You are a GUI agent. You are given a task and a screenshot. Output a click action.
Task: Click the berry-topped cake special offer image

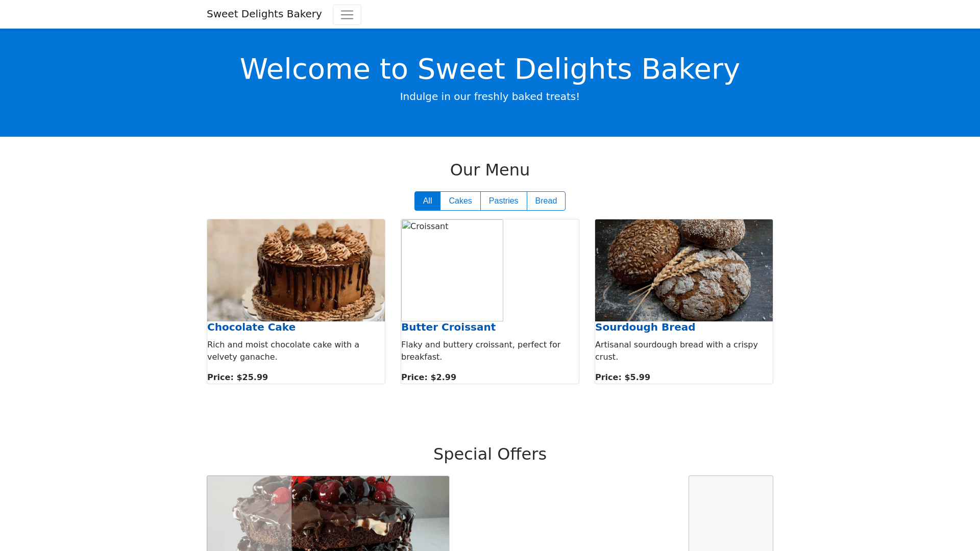point(328,513)
